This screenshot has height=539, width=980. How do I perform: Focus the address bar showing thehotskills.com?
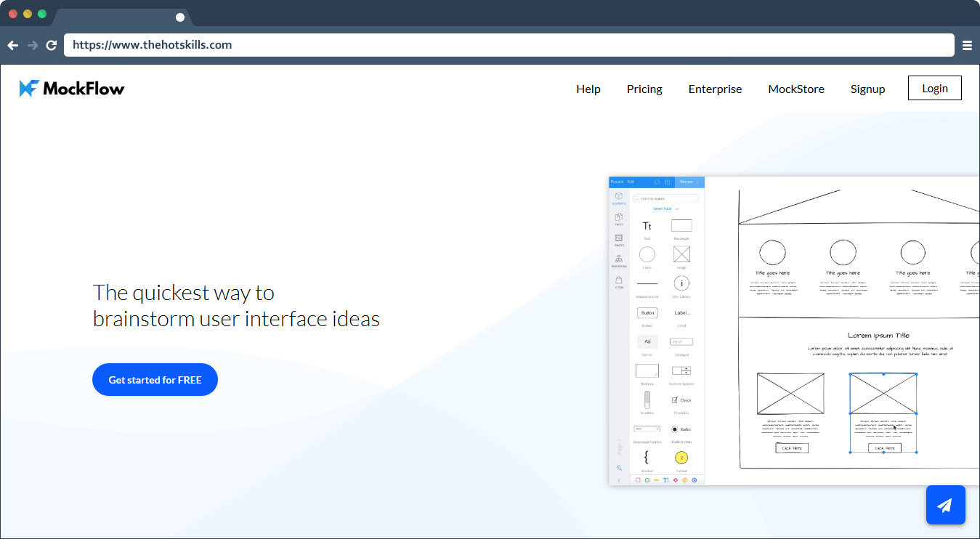(509, 45)
